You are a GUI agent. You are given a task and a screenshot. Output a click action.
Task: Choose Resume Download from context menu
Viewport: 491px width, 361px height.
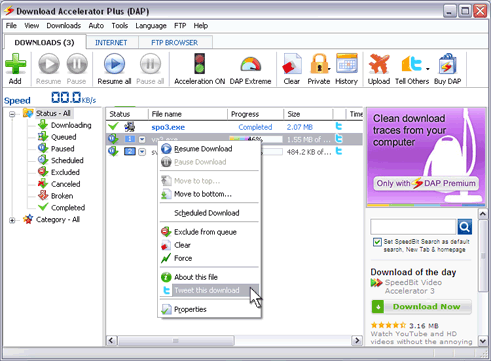click(209, 149)
